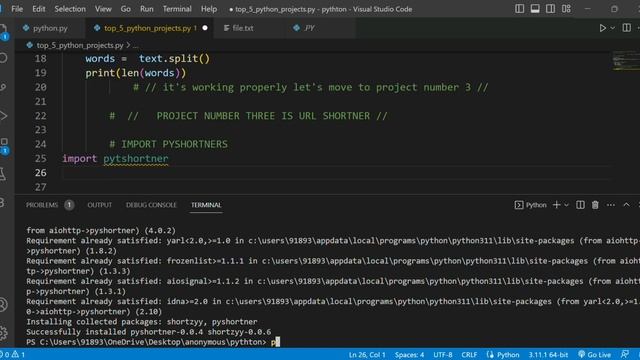Open the Testing flask view

[x=3, y=174]
